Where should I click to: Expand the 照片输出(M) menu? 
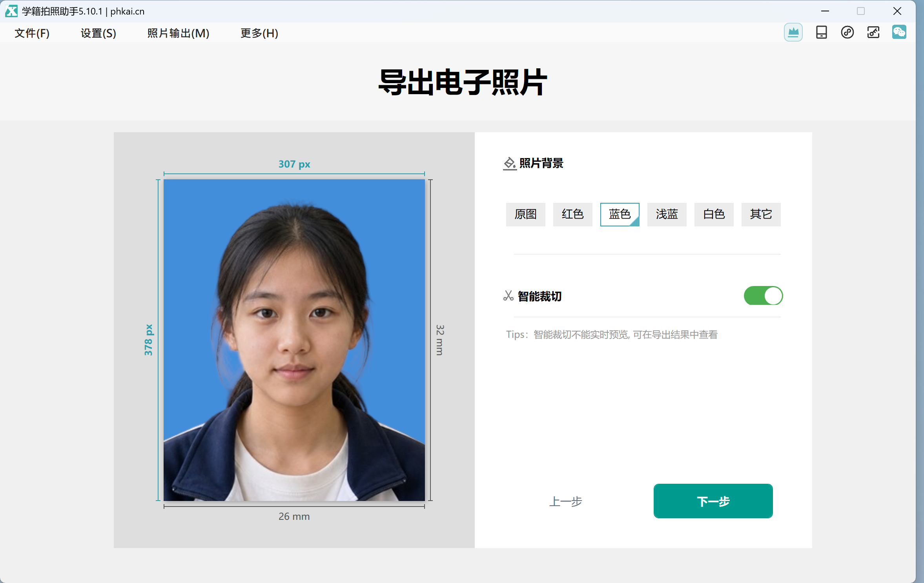pyautogui.click(x=178, y=33)
